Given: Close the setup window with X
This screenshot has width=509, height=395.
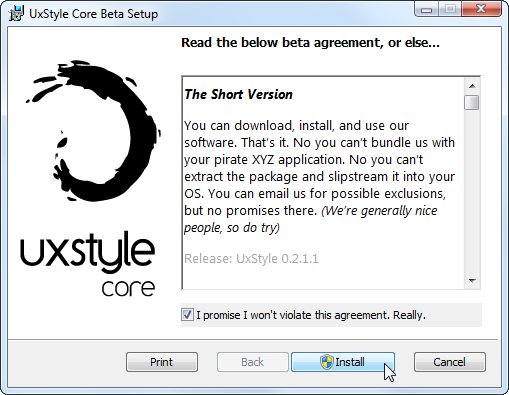Looking at the screenshot, I should [481, 9].
